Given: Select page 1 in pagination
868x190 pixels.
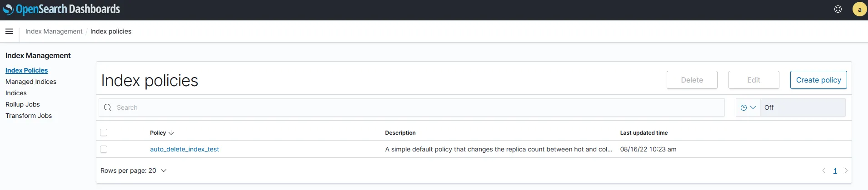Looking at the screenshot, I should click(x=835, y=171).
